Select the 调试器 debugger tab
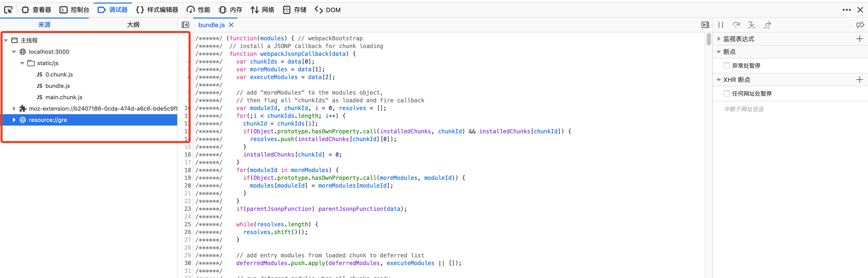 tap(113, 10)
